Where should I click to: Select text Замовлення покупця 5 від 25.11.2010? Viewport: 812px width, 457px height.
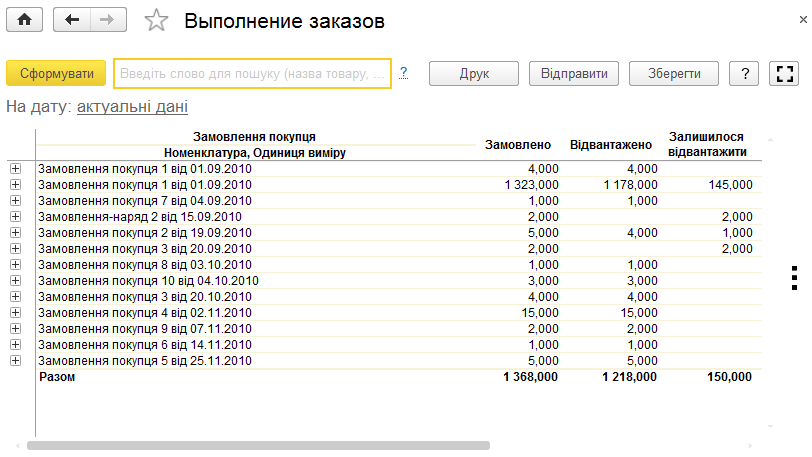click(145, 362)
